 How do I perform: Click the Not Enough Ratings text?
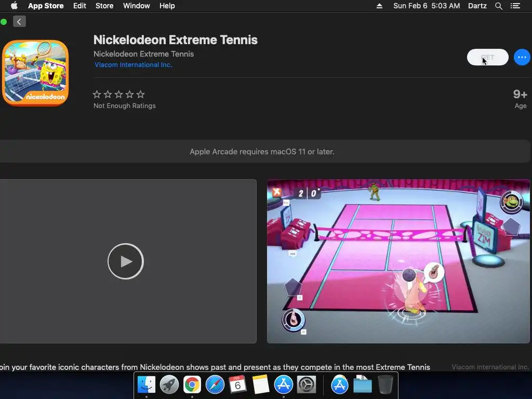(x=125, y=106)
